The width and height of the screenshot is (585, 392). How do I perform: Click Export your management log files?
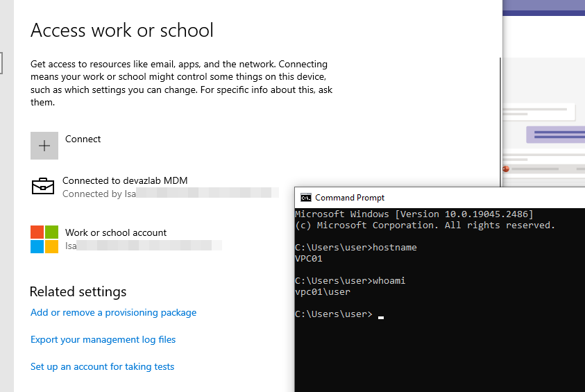[103, 340]
